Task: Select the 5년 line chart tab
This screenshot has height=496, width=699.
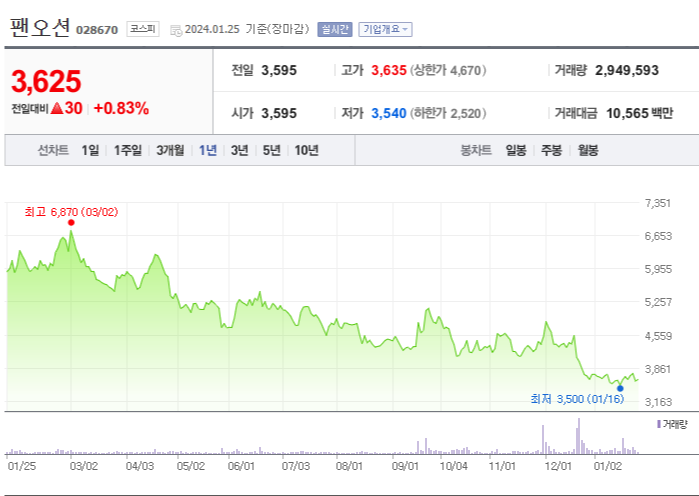Action: pos(271,150)
